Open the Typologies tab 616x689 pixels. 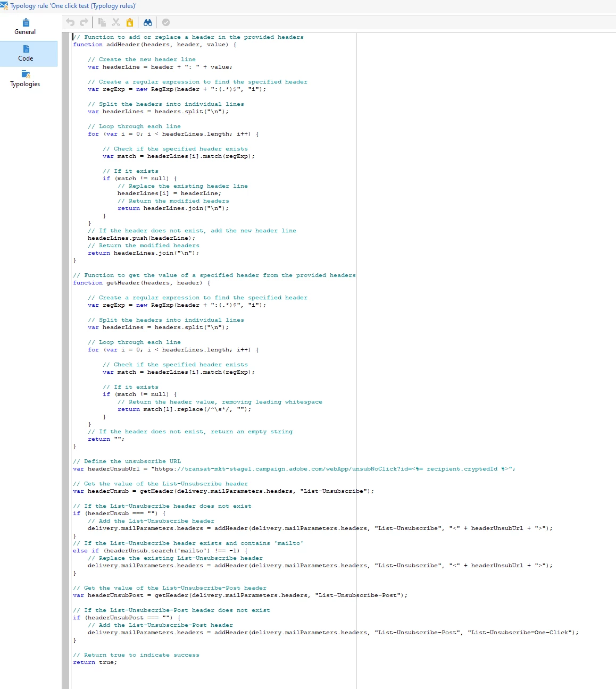click(26, 79)
